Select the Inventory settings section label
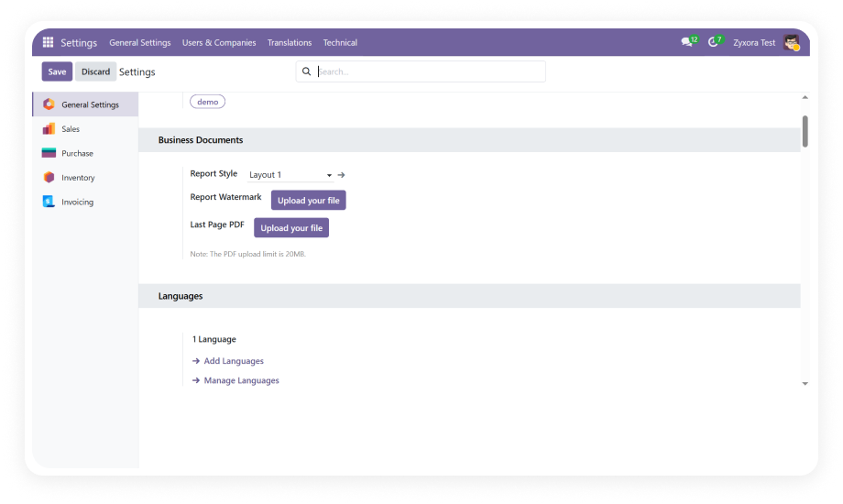843x504 pixels. pos(78,178)
